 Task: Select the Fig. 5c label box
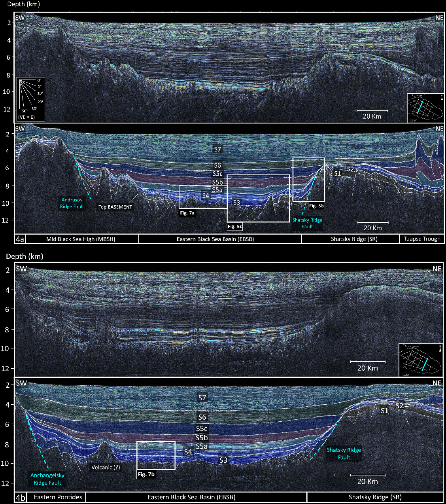[235, 227]
